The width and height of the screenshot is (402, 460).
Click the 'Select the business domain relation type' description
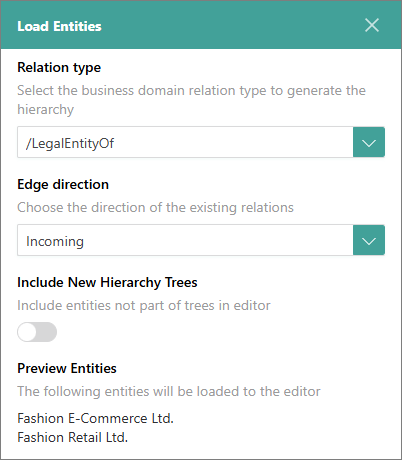coord(192,100)
